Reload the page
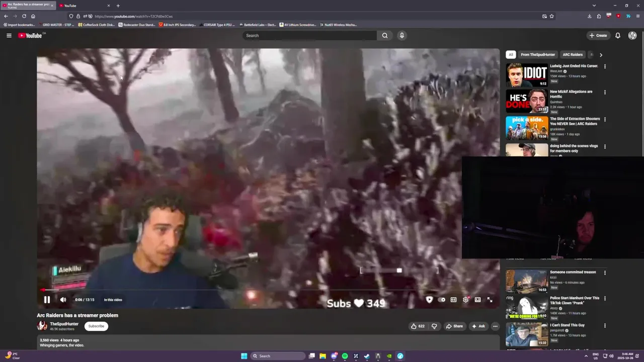Viewport: 644px width, 362px height. [24, 16]
